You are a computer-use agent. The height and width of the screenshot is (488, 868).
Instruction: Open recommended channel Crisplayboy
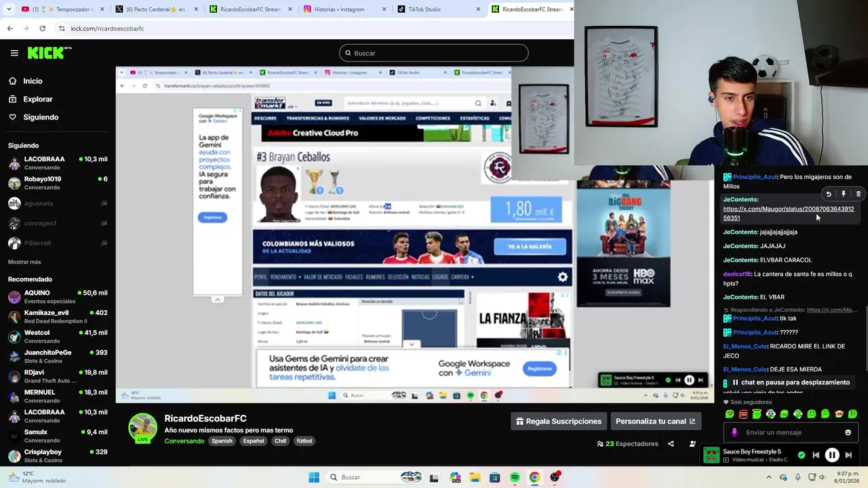pos(58,455)
